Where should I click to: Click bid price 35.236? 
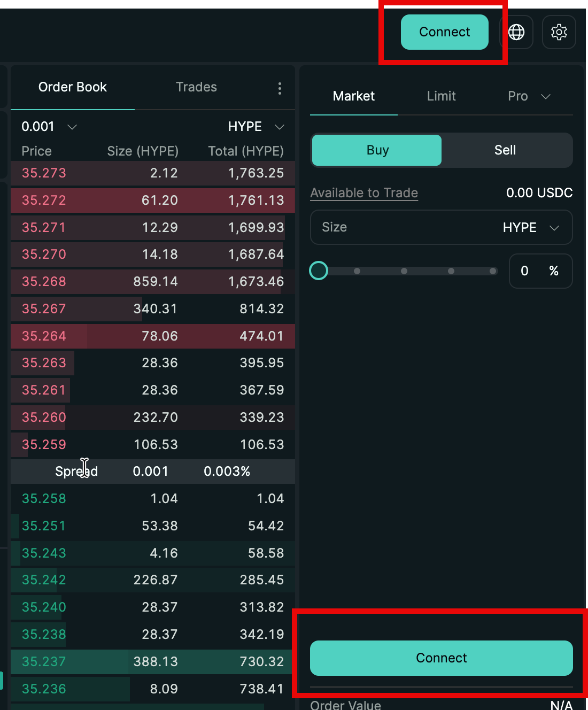pyautogui.click(x=44, y=689)
